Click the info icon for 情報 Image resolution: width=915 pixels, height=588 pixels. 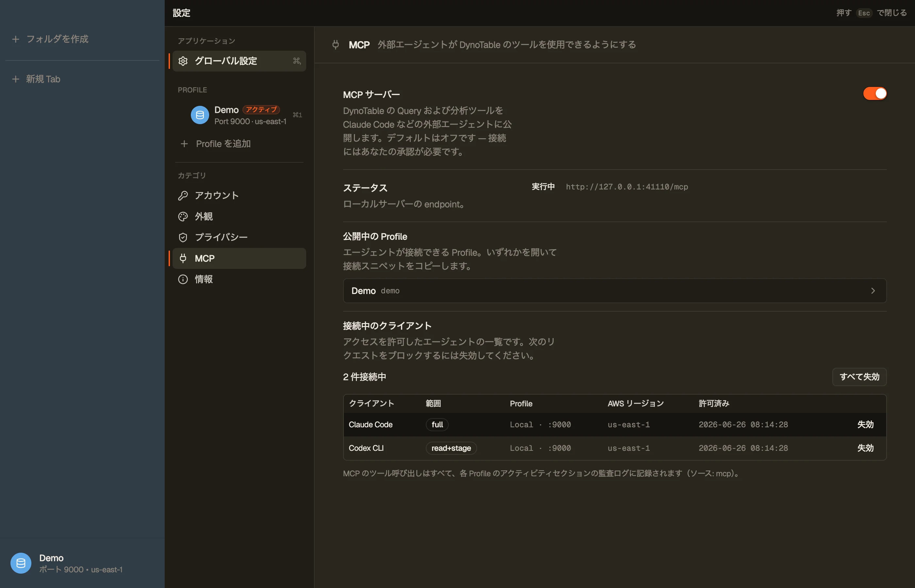[183, 280]
